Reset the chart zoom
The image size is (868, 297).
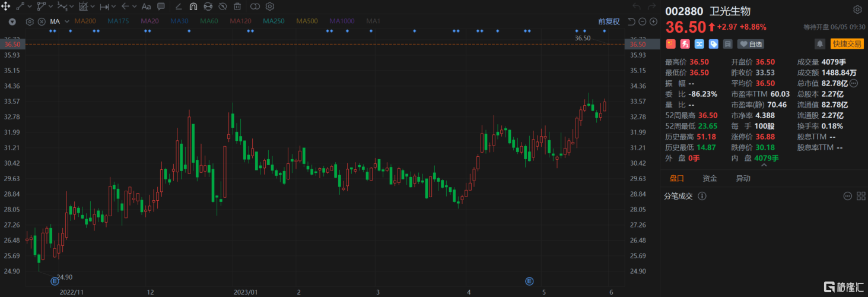[631, 21]
